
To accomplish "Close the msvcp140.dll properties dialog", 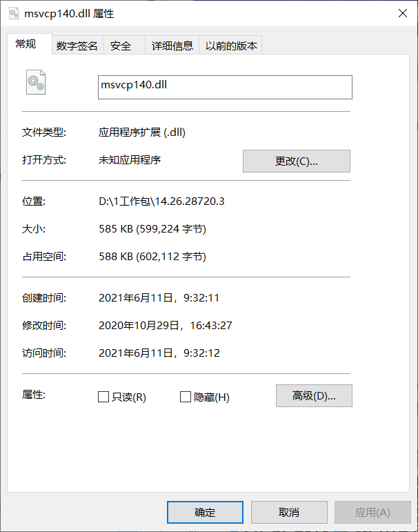I will 402,14.
